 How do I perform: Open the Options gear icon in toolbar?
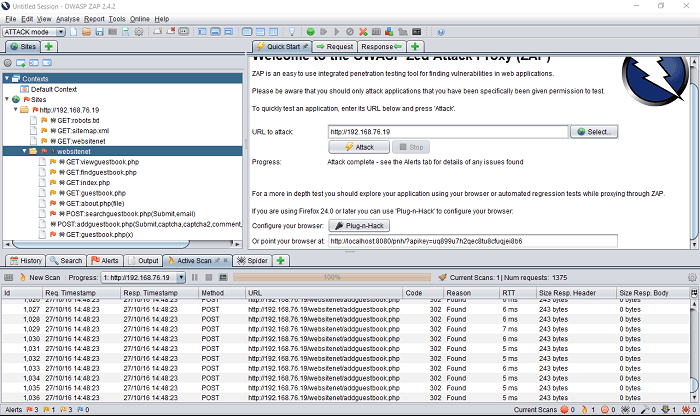[x=139, y=32]
